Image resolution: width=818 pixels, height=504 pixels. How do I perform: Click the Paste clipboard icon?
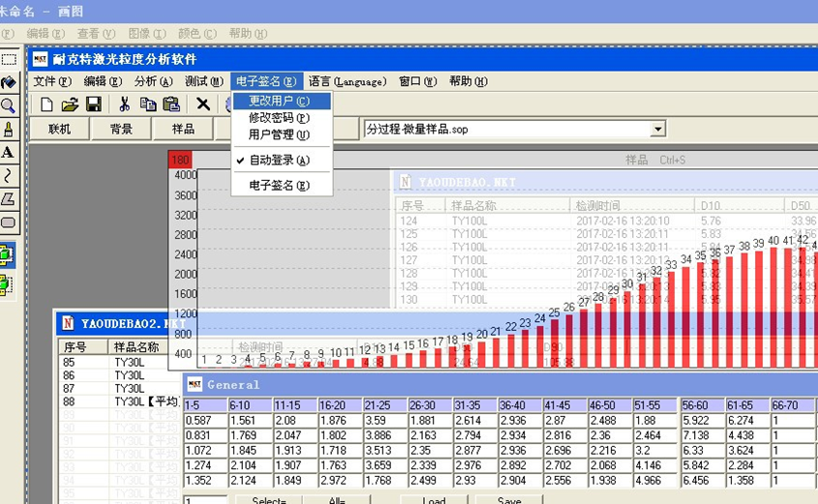(171, 104)
